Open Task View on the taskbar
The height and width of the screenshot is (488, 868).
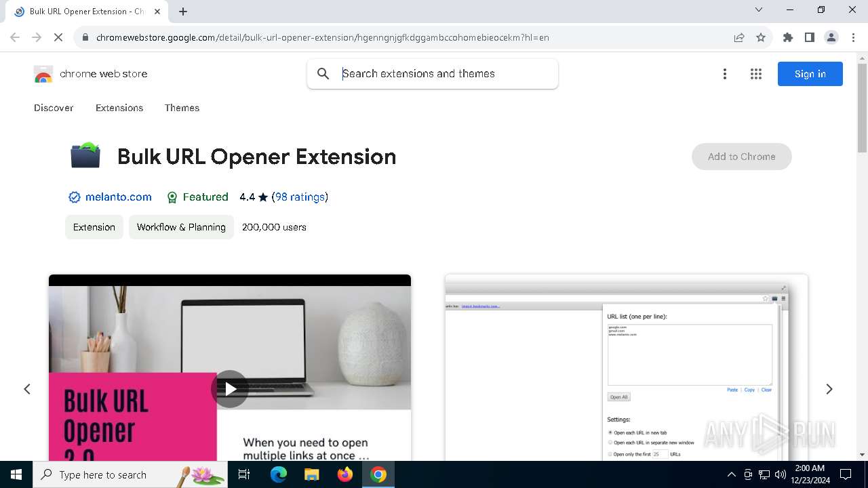click(x=245, y=474)
